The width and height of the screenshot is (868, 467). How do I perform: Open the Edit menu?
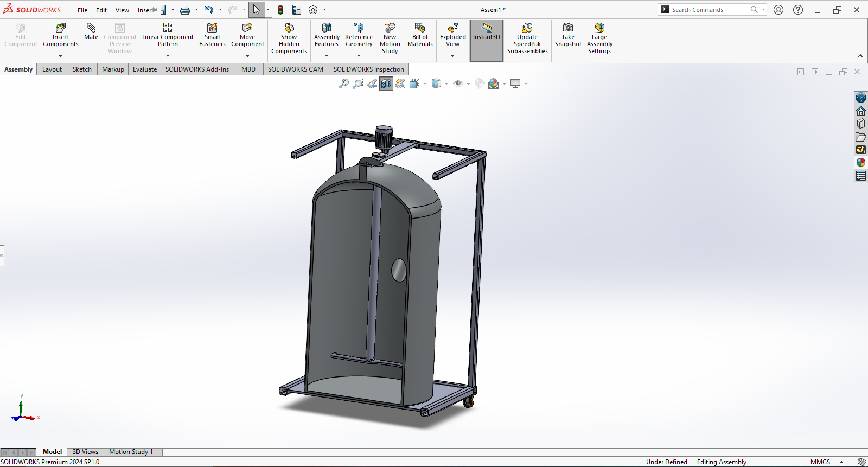tap(101, 10)
